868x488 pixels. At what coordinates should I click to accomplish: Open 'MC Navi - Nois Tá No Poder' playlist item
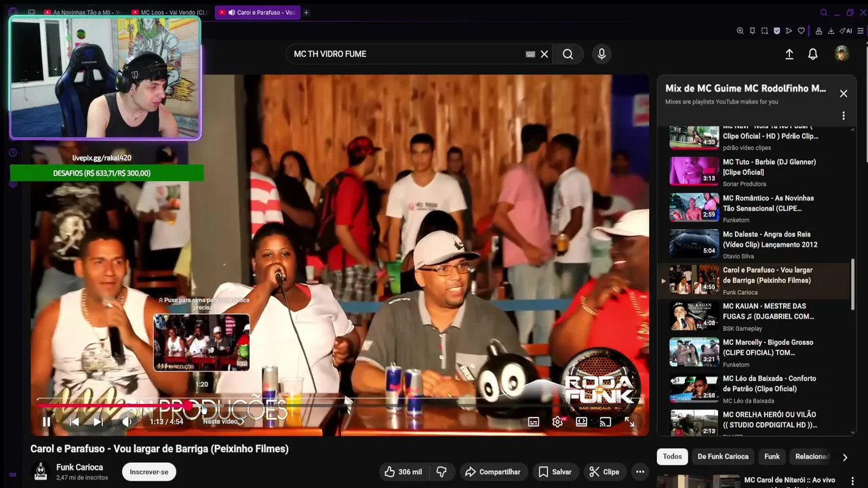(753, 138)
